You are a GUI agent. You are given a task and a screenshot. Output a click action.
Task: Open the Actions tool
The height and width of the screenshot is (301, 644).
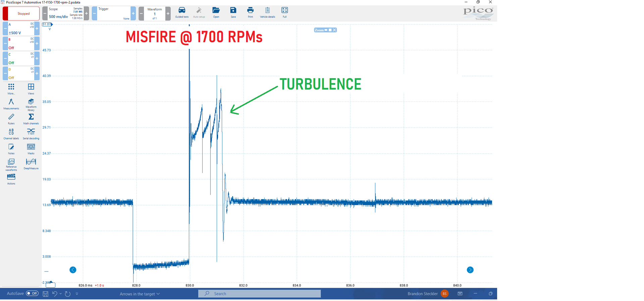coord(11,179)
